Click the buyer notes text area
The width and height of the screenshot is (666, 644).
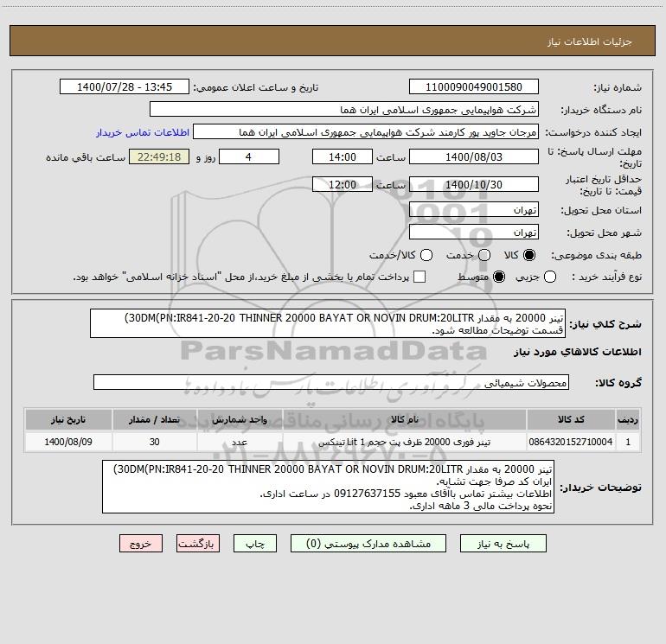(x=328, y=487)
